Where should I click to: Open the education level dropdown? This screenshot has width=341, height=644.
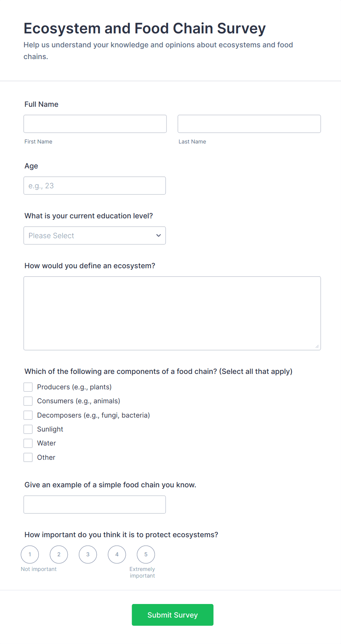95,236
